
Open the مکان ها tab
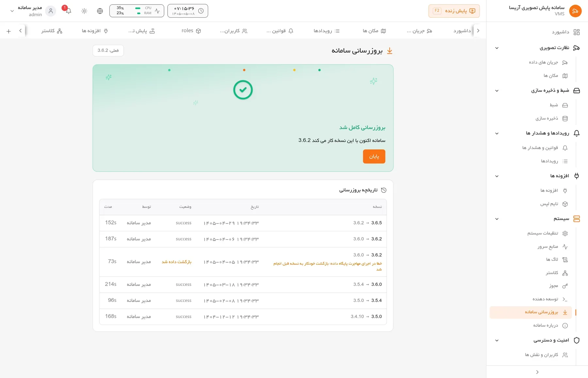(374, 31)
